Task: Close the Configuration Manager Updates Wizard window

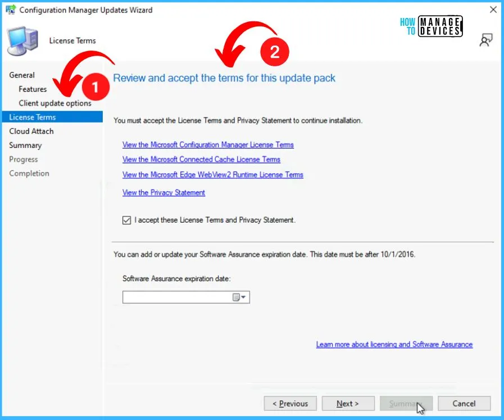Action: pos(493,10)
